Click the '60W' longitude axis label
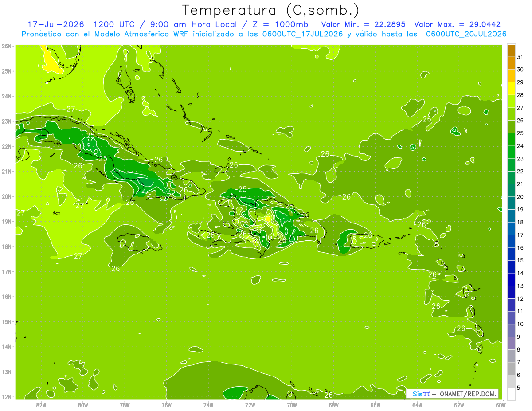Image resolution: width=532 pixels, height=411 pixels. [501, 405]
